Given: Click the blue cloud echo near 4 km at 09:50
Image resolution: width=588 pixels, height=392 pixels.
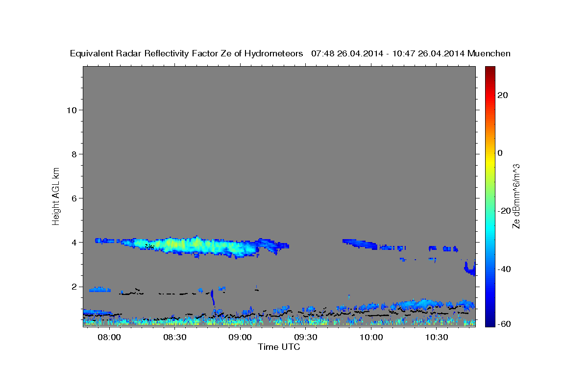Looking at the screenshot, I should click(x=360, y=244).
